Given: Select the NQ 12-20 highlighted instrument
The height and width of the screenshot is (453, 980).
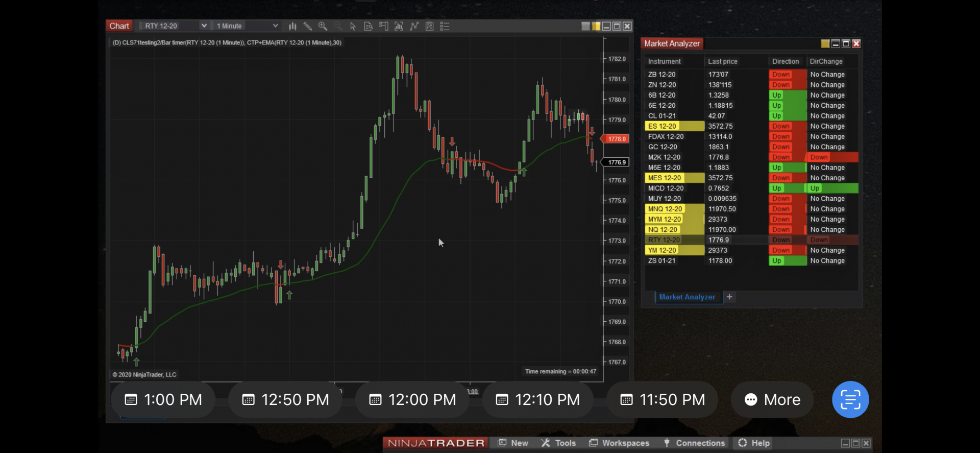Looking at the screenshot, I should click(x=675, y=230).
